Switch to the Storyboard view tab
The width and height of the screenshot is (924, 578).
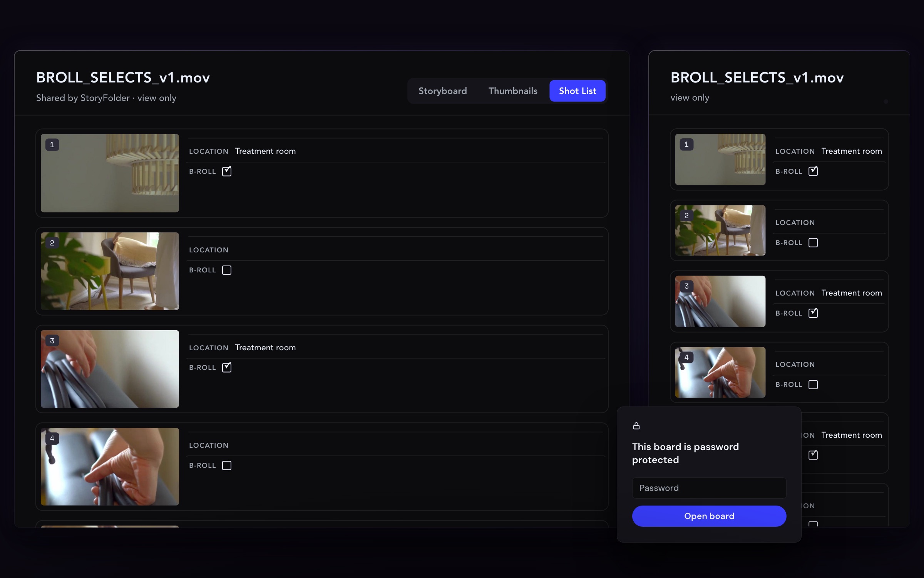coord(442,91)
